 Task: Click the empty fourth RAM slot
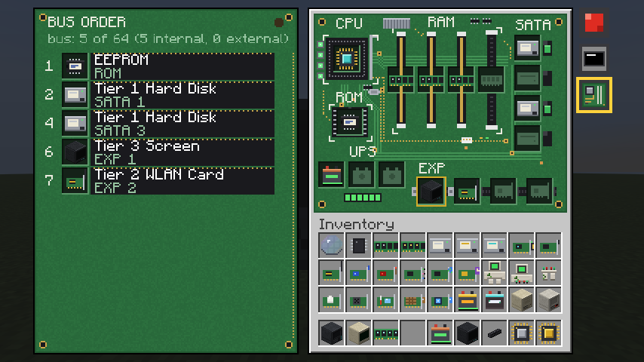[492, 80]
